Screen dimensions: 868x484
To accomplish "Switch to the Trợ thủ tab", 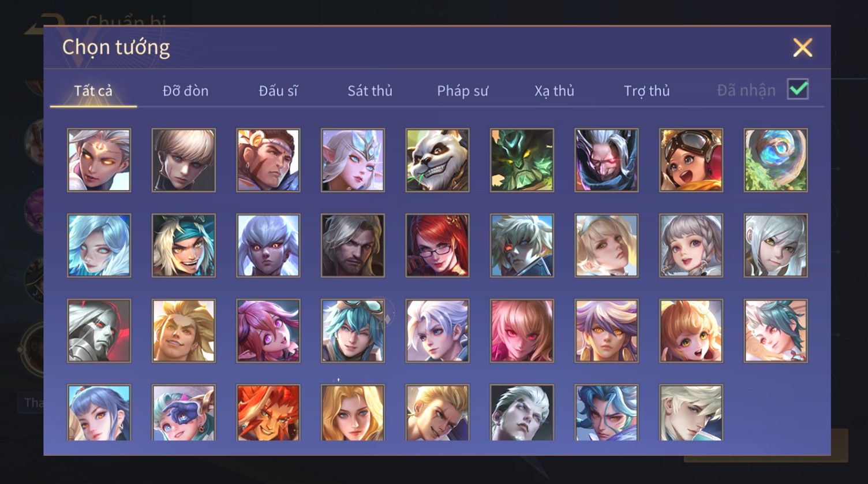I will click(x=646, y=91).
